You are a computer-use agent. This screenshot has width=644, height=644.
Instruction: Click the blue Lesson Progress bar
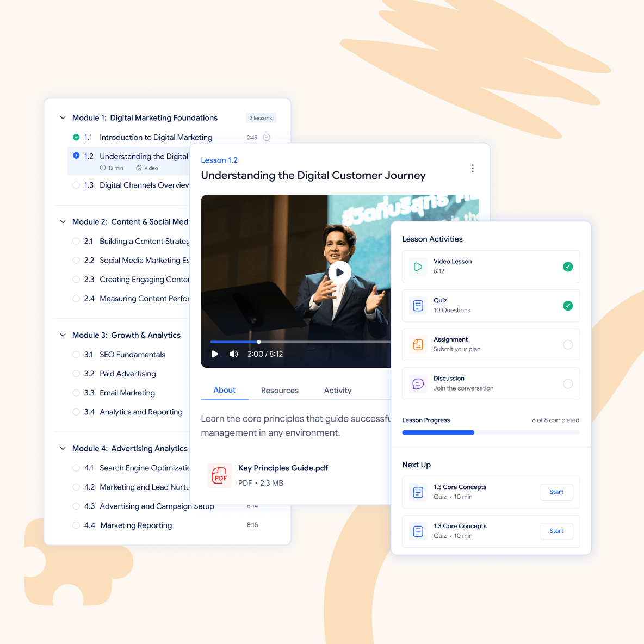coord(438,432)
